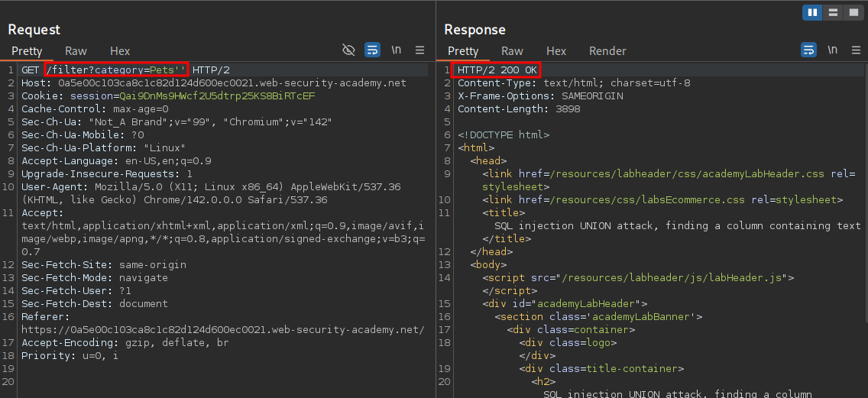Viewport: 868px width, 398px height.
Task: Switch to side-by-side split layout
Action: pyautogui.click(x=811, y=12)
